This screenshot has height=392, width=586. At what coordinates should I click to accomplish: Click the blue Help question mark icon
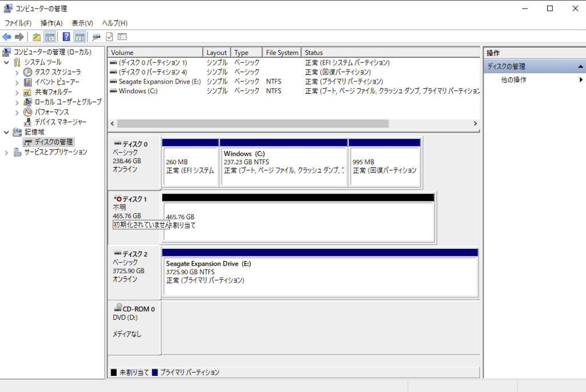coord(66,37)
